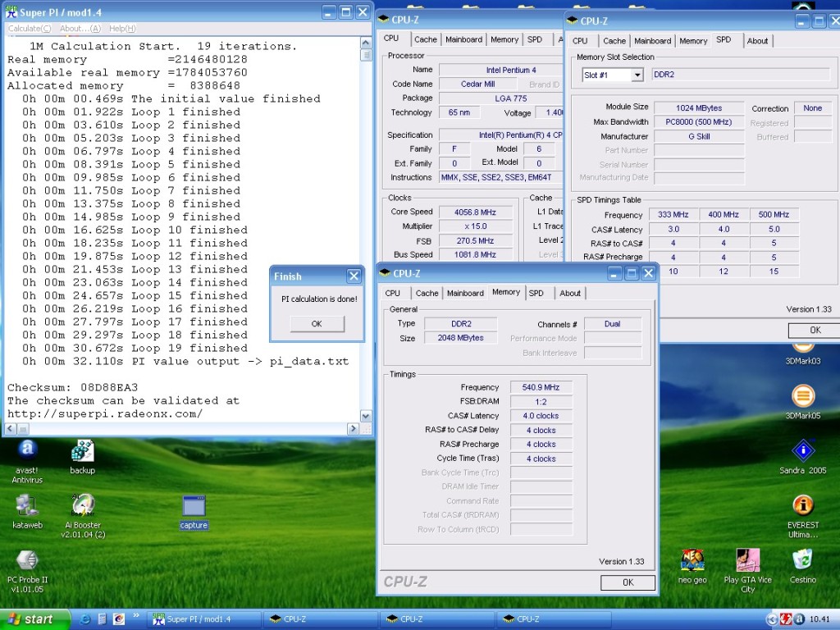Open the kataweb desktop shortcut
Viewport: 840px width, 630px height.
point(27,512)
